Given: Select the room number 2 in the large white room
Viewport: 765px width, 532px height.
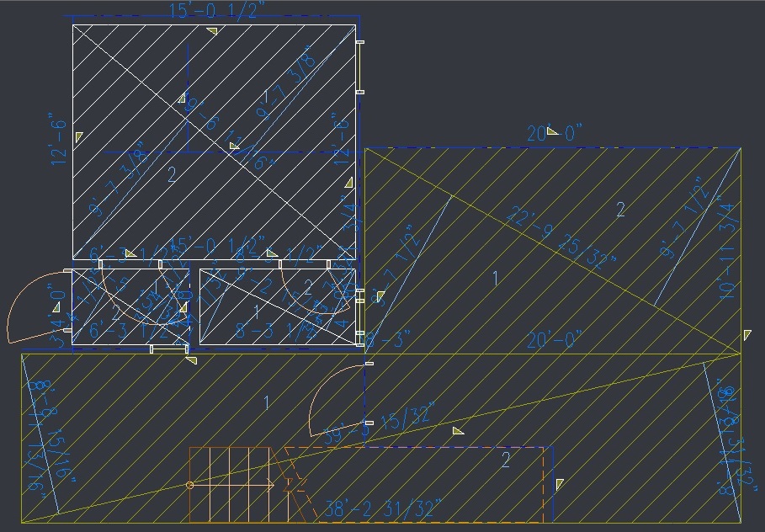Looking at the screenshot, I should pos(171,174).
